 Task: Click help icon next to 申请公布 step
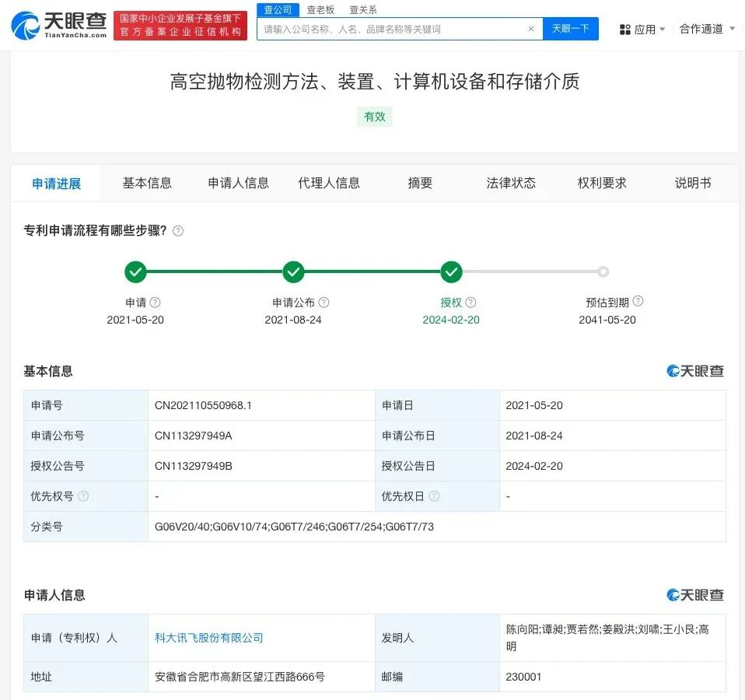tap(324, 303)
